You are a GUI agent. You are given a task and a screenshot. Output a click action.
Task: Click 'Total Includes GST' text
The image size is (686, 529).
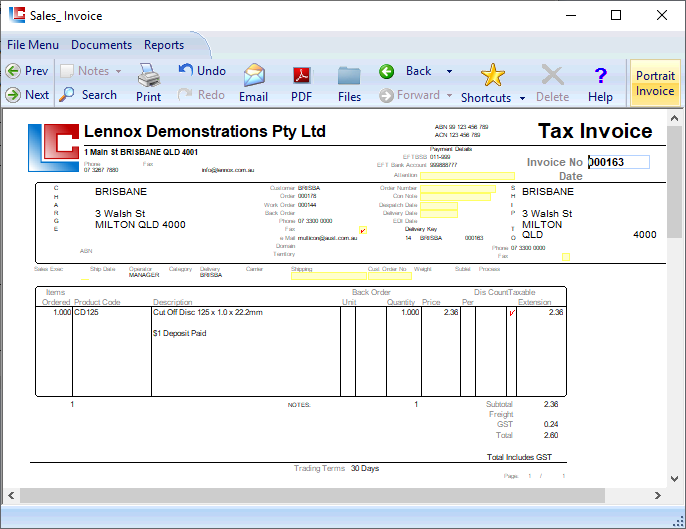tap(519, 457)
